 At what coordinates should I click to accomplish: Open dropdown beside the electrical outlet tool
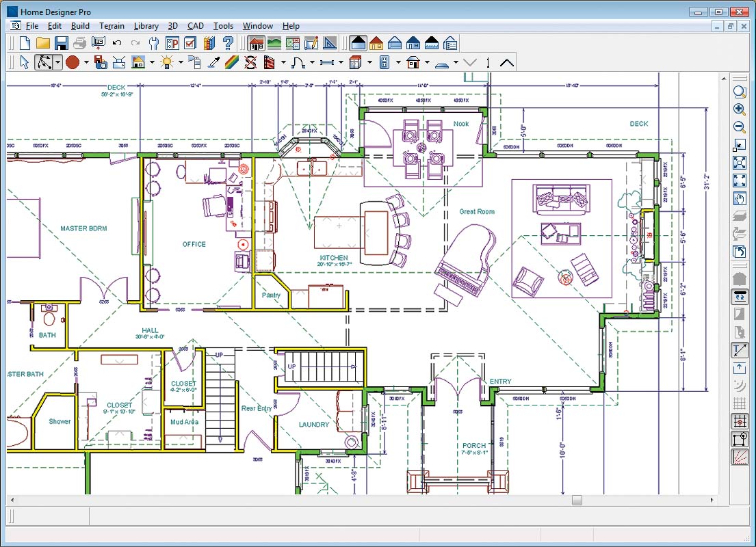coord(397,62)
